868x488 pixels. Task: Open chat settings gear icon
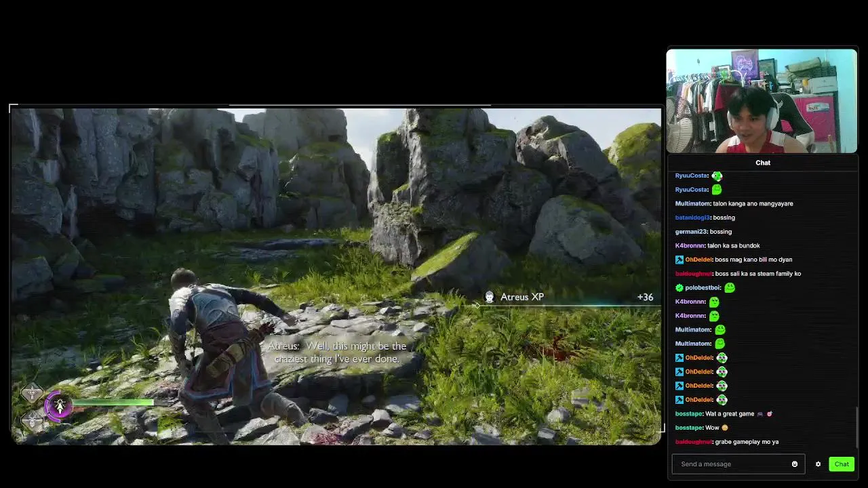tap(818, 464)
